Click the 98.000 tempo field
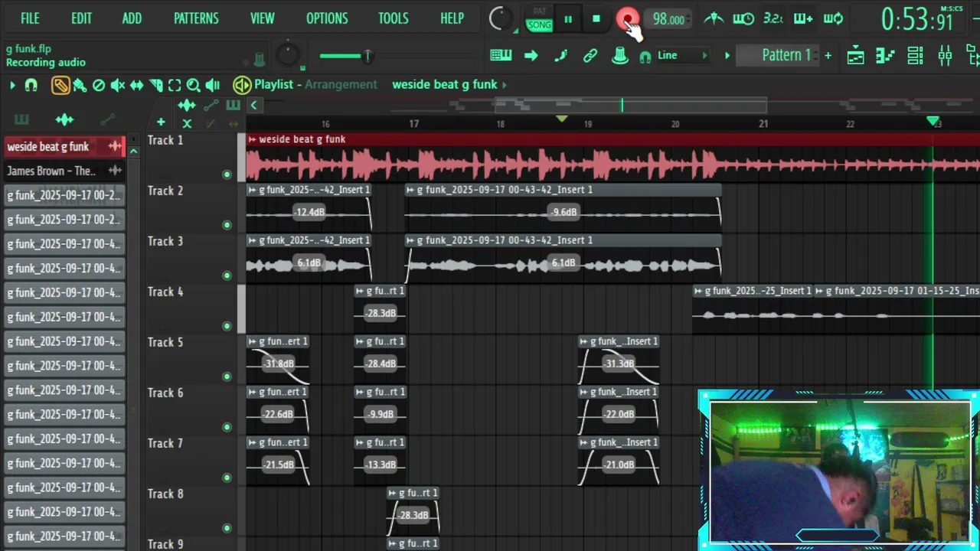The width and height of the screenshot is (980, 551). (x=668, y=19)
